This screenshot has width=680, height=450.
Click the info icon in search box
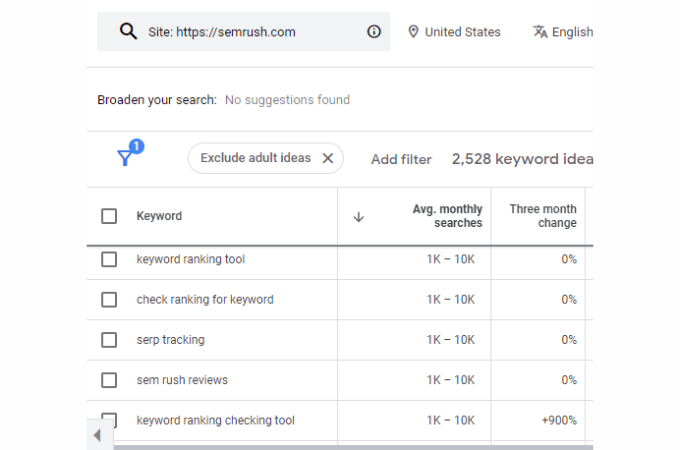pos(374,32)
